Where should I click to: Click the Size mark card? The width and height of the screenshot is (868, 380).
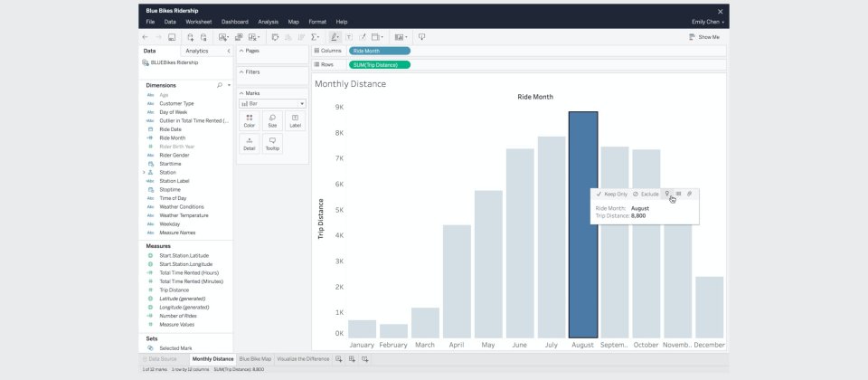coord(272,120)
